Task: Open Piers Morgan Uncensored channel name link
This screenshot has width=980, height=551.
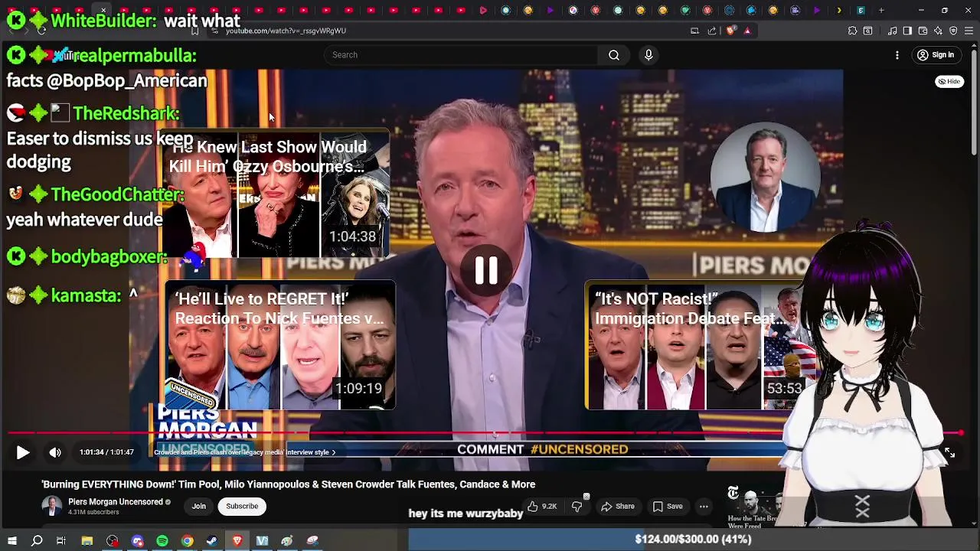Action: point(116,502)
